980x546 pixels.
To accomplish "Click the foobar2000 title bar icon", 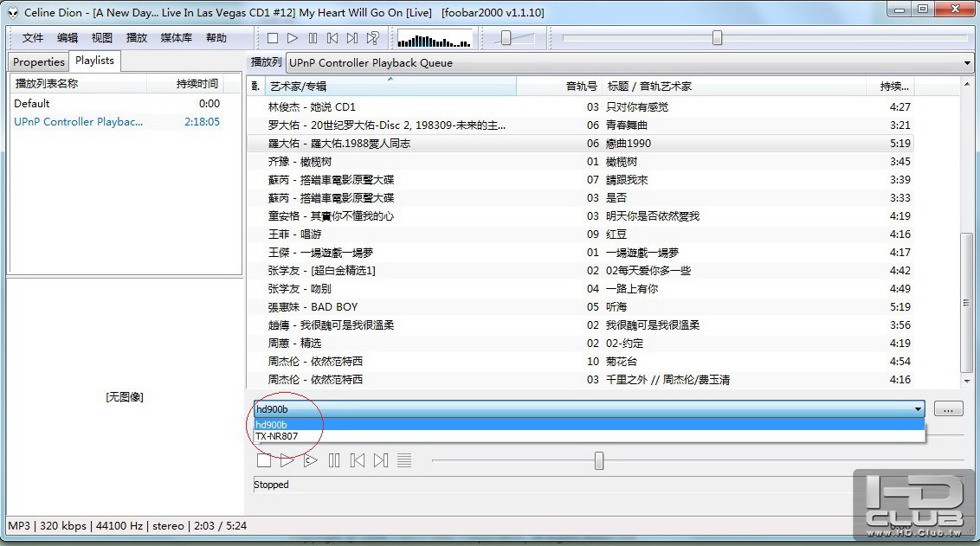I will 12,12.
